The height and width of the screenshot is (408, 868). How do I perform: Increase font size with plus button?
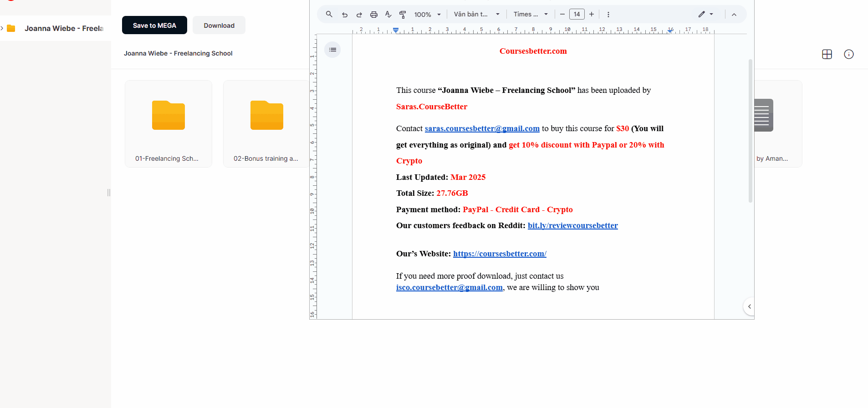[592, 15]
